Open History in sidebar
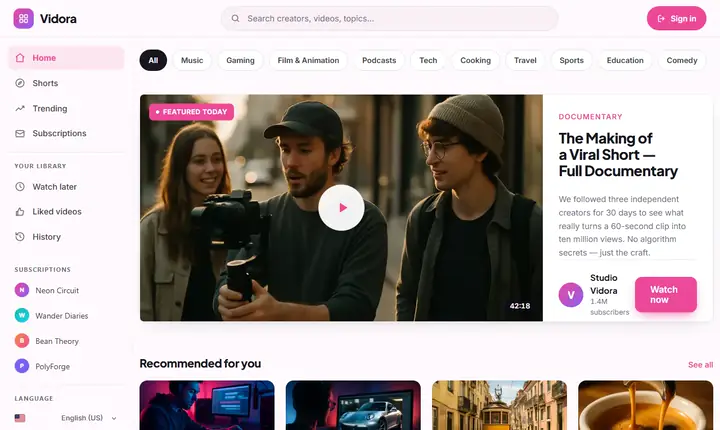This screenshot has width=720, height=430. pos(66,237)
